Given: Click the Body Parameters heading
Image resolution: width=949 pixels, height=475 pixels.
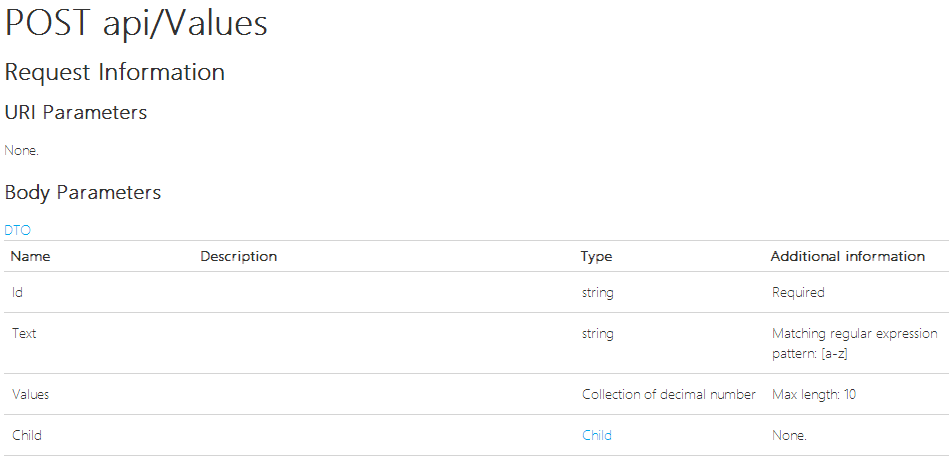Looking at the screenshot, I should [x=83, y=192].
